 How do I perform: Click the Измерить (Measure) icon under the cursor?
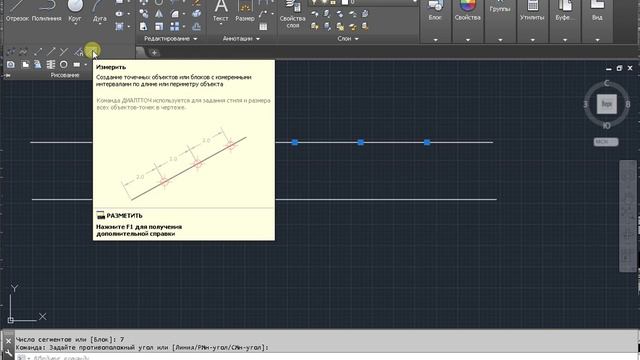point(92,51)
